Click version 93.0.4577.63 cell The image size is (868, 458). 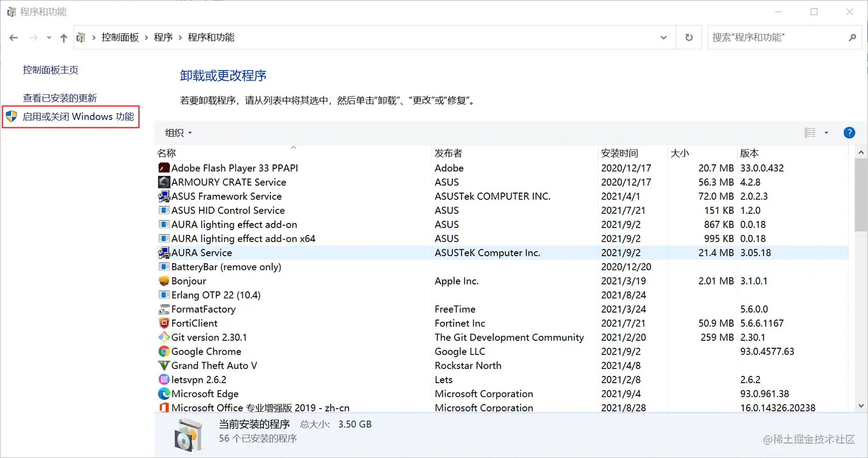tap(767, 351)
